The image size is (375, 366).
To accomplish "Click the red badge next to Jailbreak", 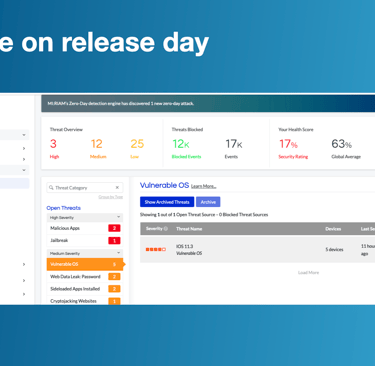I will [114, 241].
